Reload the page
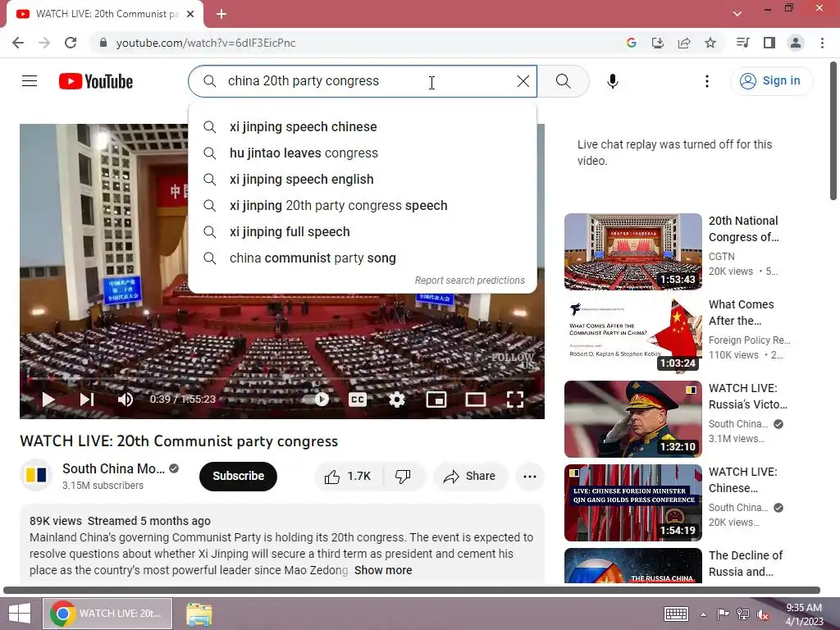The width and height of the screenshot is (840, 630). [x=71, y=43]
